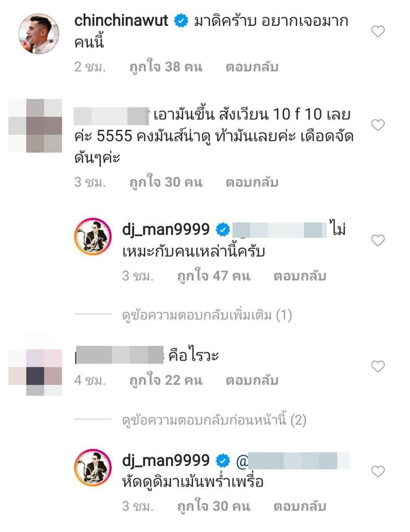410x532 pixels.
Task: Open dj_man9999 username on the bottom reply
Action: 166,460
